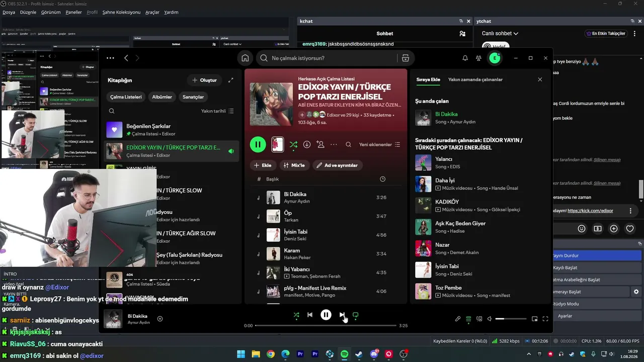Open friend activity icon in Spotify top bar

[x=478, y=58]
